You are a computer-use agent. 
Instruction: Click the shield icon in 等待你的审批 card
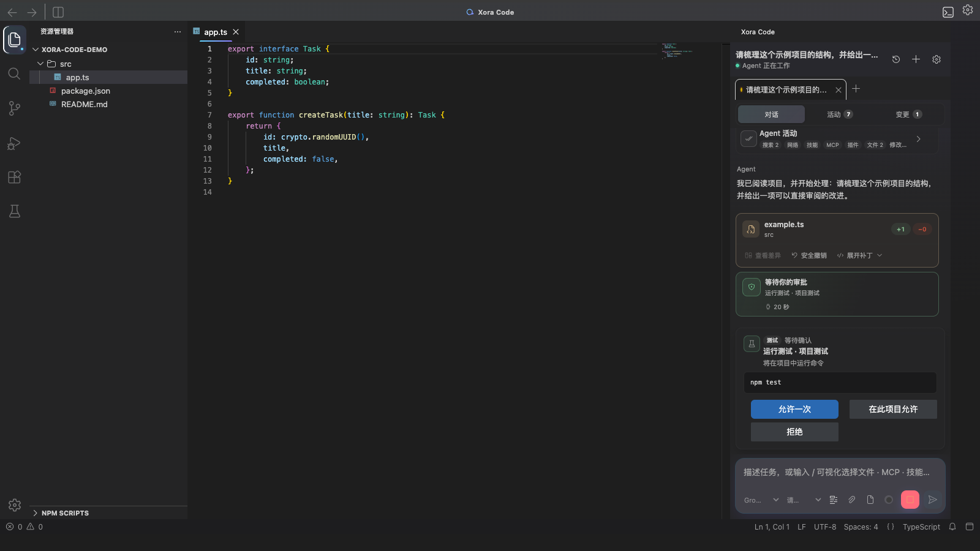pos(752,287)
